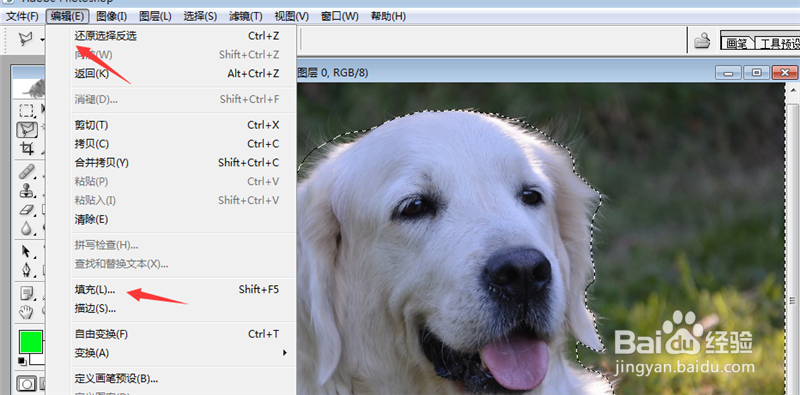Select the Blur droplet tool
Viewport: 800px width, 395px height.
27,228
